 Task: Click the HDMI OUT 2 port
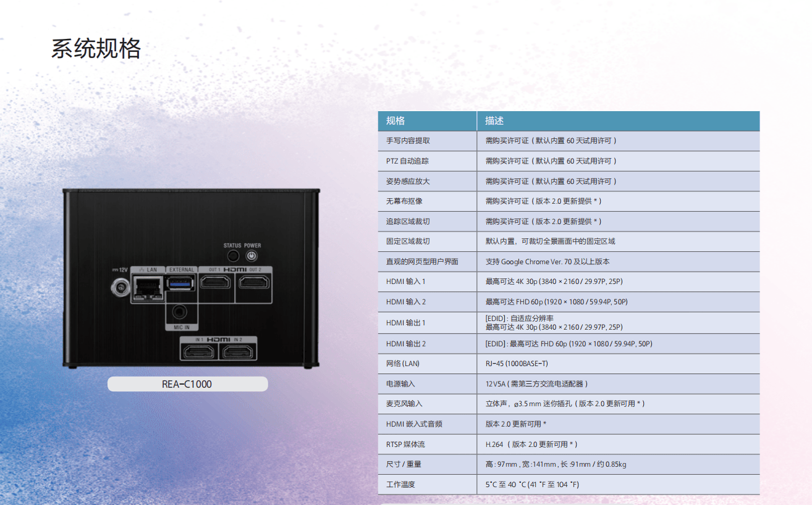click(254, 283)
